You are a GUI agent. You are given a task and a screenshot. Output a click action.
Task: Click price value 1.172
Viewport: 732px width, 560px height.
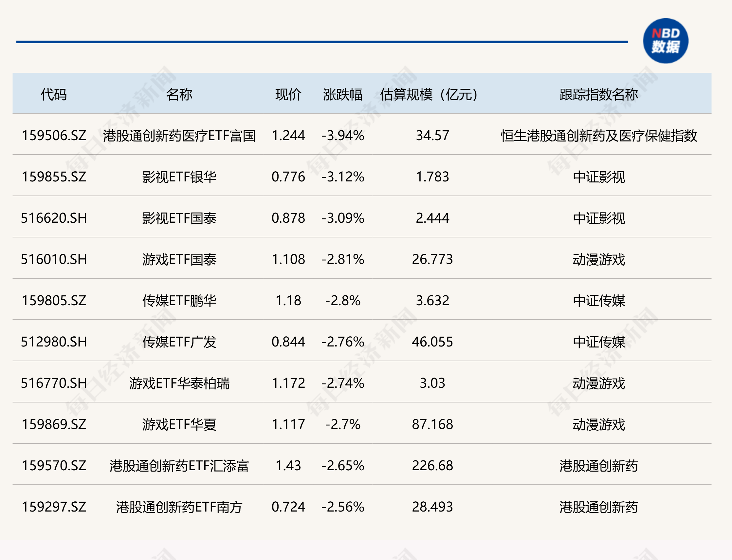(x=288, y=384)
